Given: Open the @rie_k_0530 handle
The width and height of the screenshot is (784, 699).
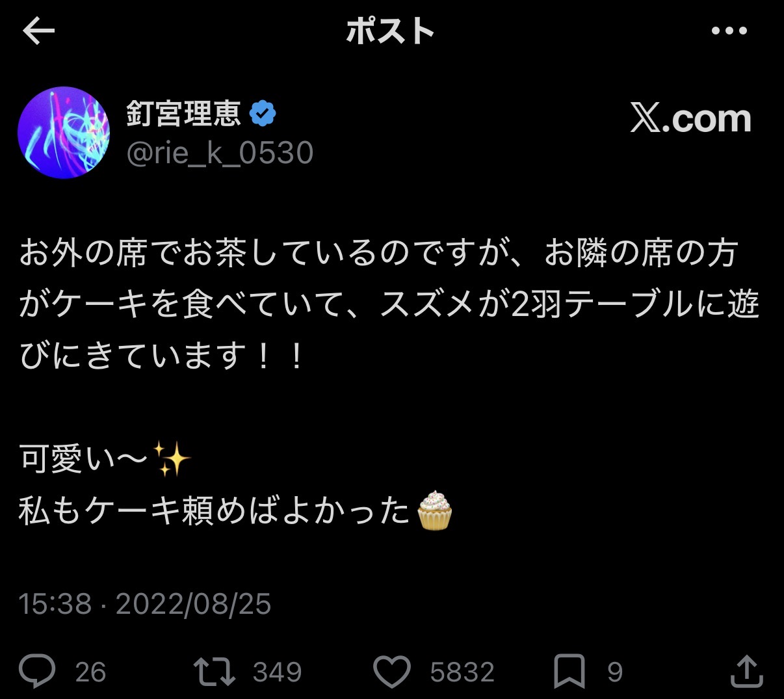Looking at the screenshot, I should [x=220, y=153].
